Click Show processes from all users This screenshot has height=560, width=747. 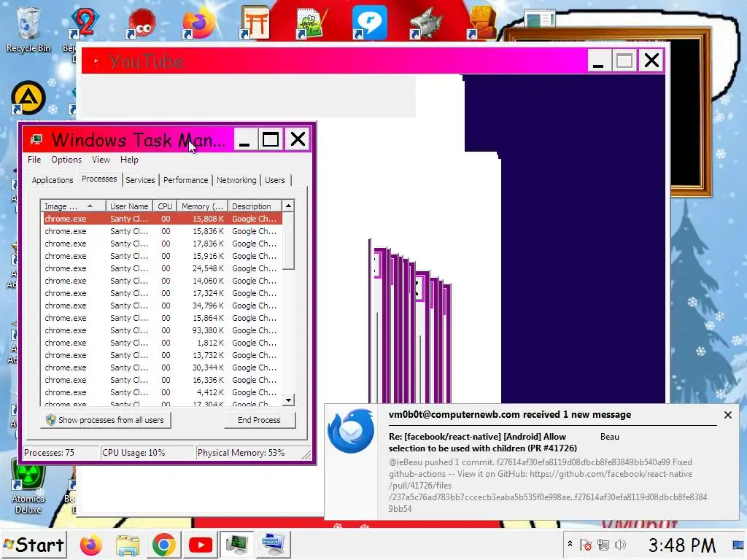pos(105,420)
